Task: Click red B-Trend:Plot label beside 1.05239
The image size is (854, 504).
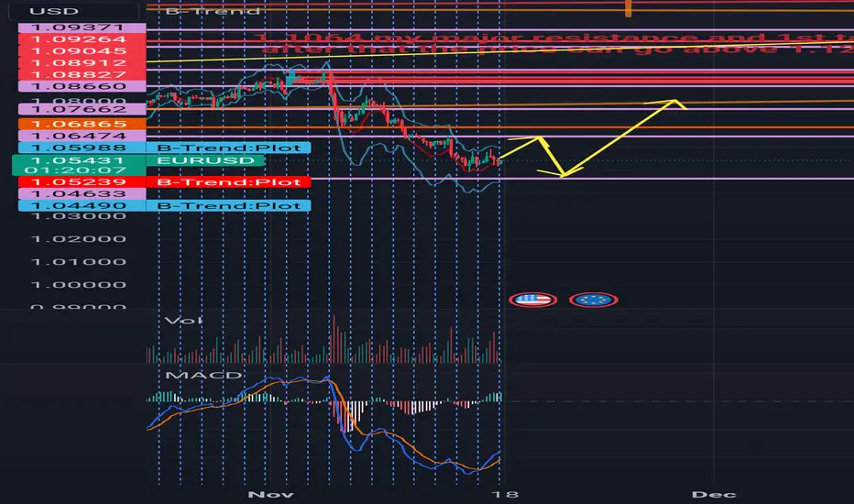Action: click(229, 182)
